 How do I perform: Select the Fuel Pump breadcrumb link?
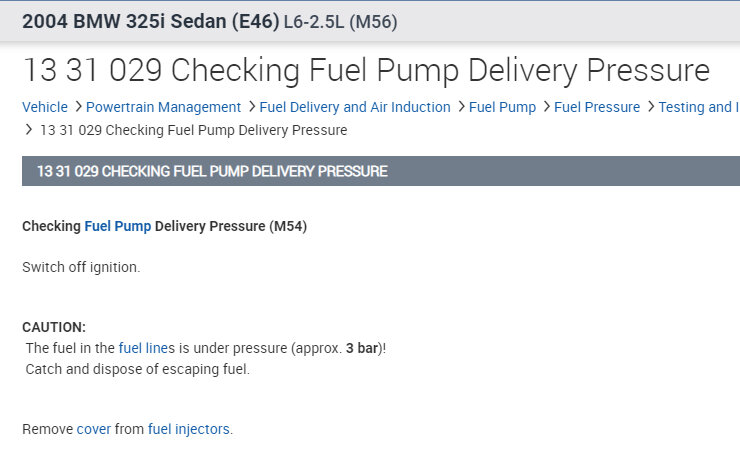point(502,107)
